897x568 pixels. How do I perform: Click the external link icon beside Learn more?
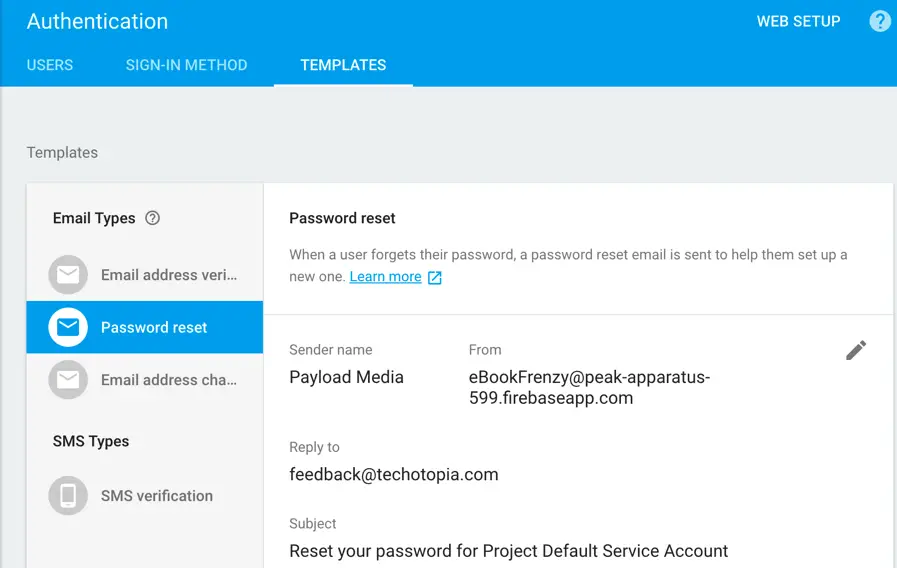435,278
